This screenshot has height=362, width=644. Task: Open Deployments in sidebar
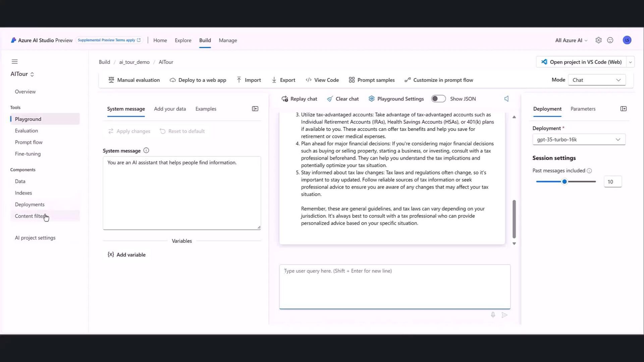(45, 204)
